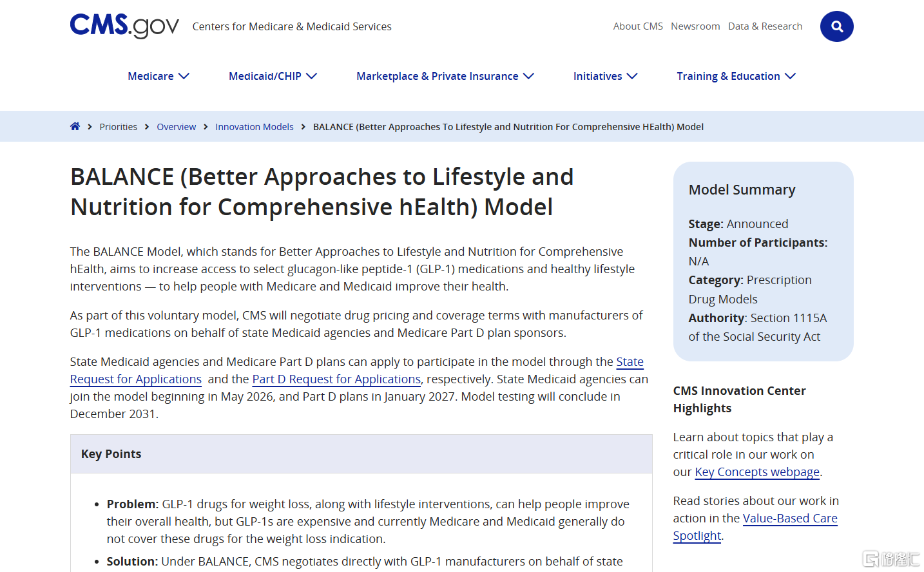The height and width of the screenshot is (572, 924).
Task: Click the 'Problem:' bullet label
Action: pyautogui.click(x=133, y=504)
